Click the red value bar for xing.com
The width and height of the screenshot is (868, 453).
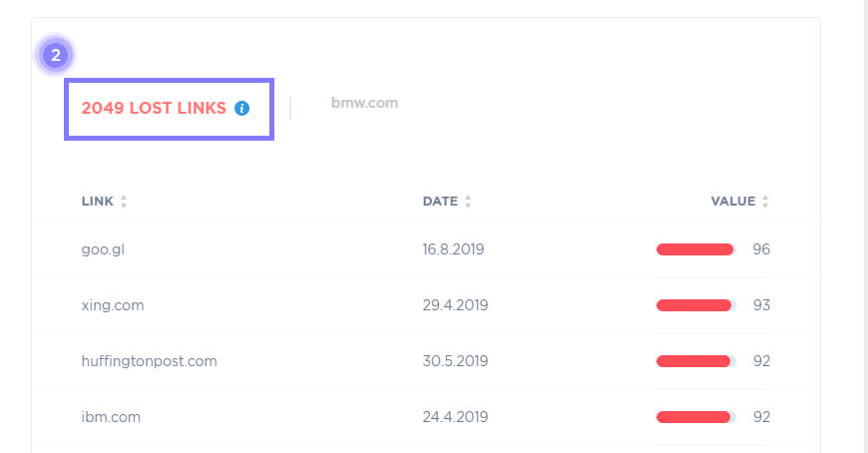(x=695, y=305)
